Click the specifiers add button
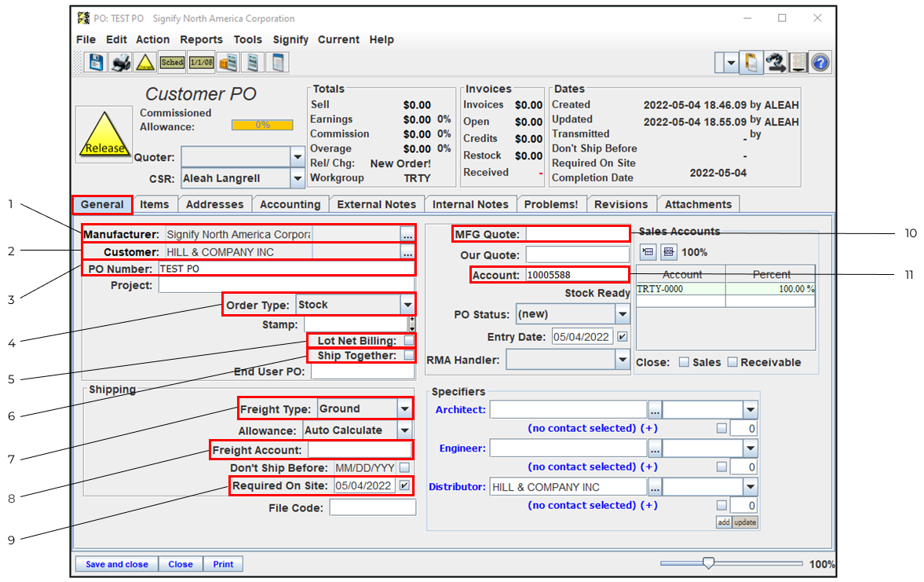 (724, 522)
